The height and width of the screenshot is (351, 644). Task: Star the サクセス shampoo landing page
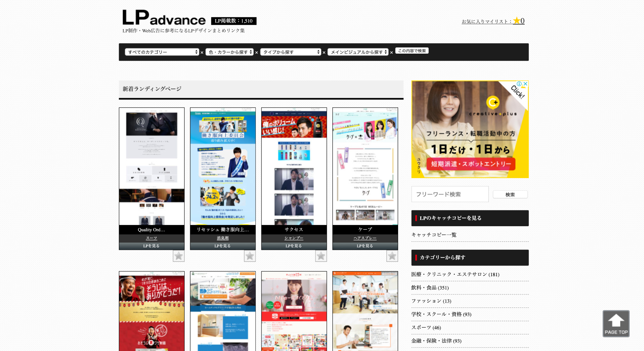click(321, 256)
